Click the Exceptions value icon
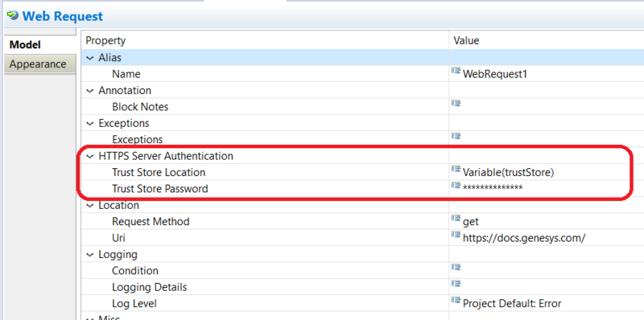Viewport: 644px width, 320px height. click(x=456, y=136)
